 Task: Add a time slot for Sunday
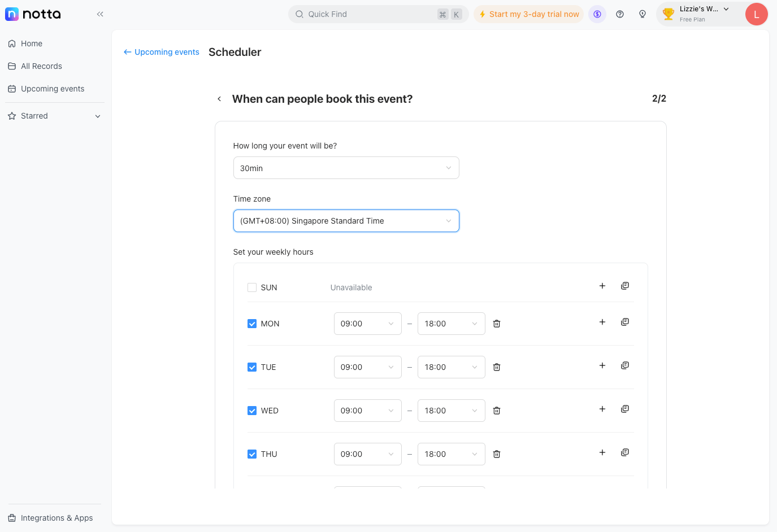(x=602, y=286)
